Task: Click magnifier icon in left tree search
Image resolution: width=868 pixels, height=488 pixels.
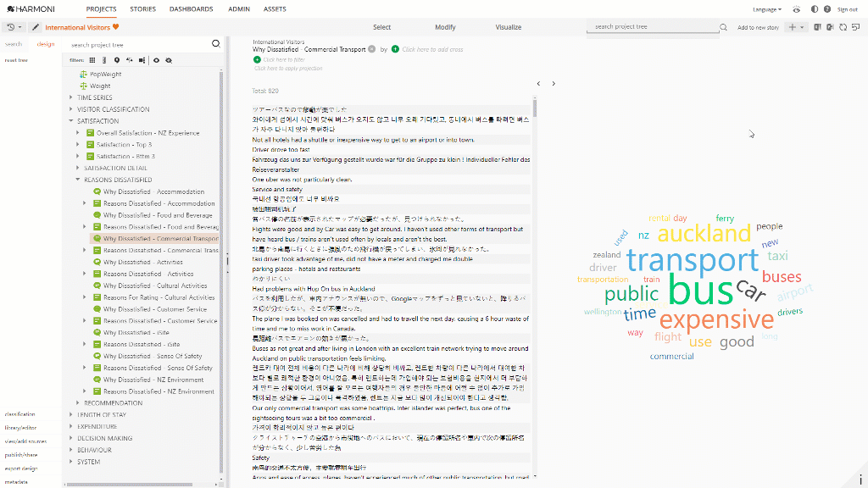Action: (216, 44)
